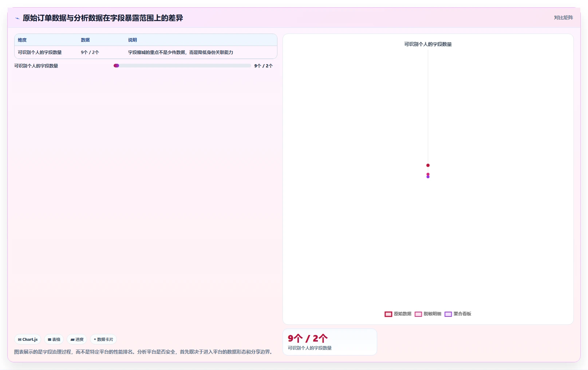Toggle 原始数据 legend swatch

388,314
